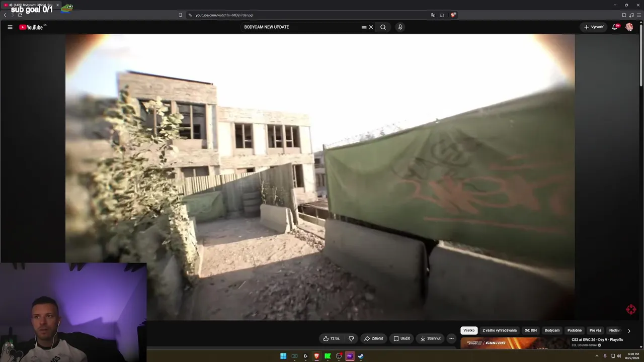Open the purple app on the taskbar
644x362 pixels.
[350, 356]
